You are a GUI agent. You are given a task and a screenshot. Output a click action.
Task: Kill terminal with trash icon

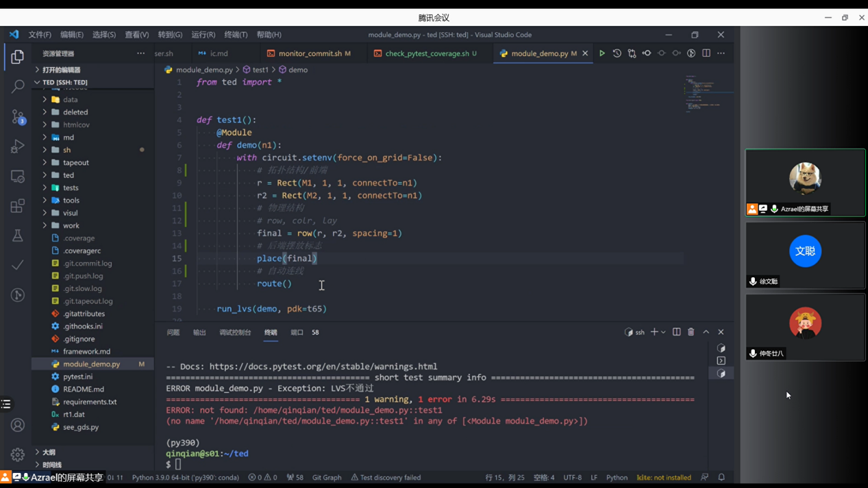pyautogui.click(x=691, y=332)
